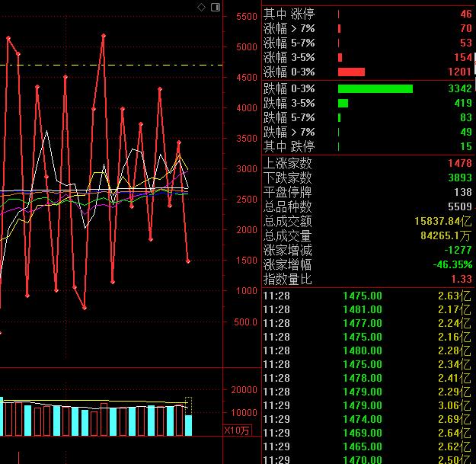Click the 平盘停牌 value 138
The width and height of the screenshot is (476, 464).
point(463,192)
